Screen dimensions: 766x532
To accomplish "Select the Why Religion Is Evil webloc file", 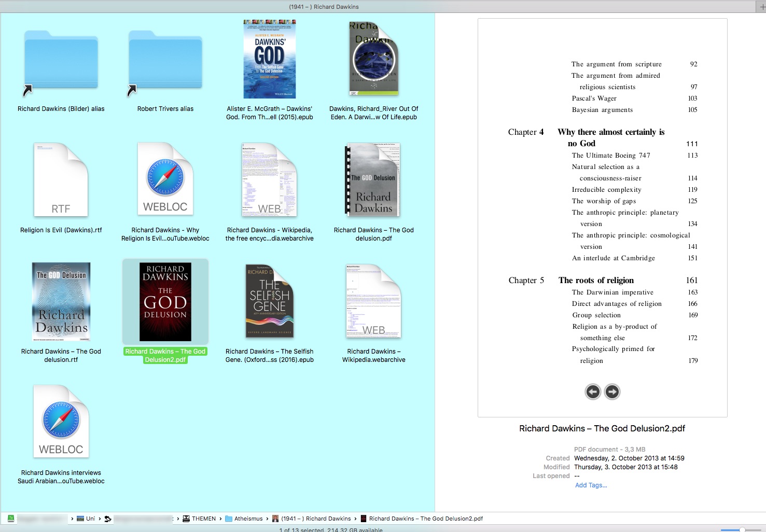I will pos(165,180).
